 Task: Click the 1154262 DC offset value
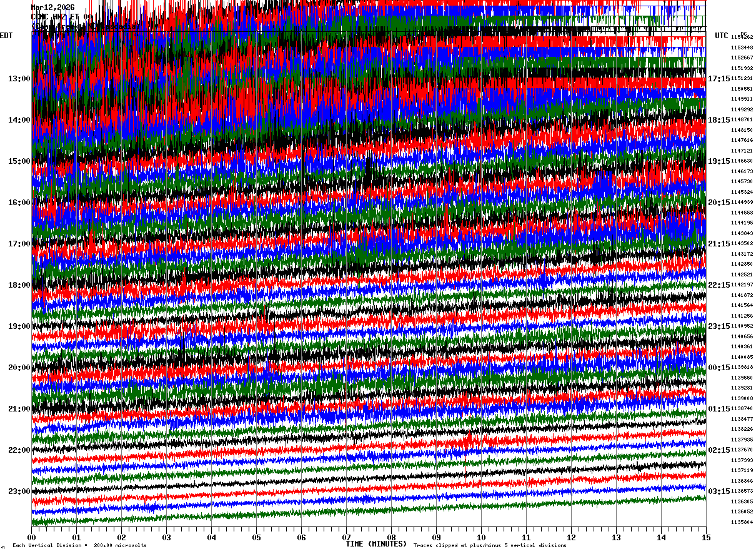(x=742, y=38)
